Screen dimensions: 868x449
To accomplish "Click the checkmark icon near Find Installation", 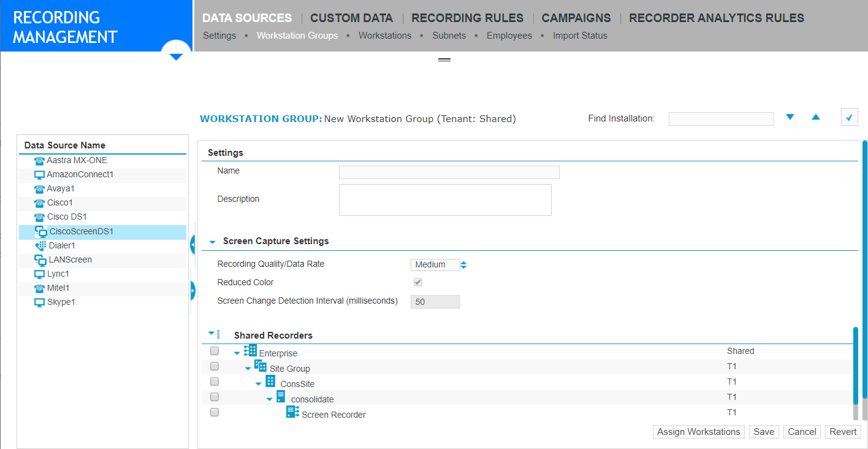I will pyautogui.click(x=849, y=117).
